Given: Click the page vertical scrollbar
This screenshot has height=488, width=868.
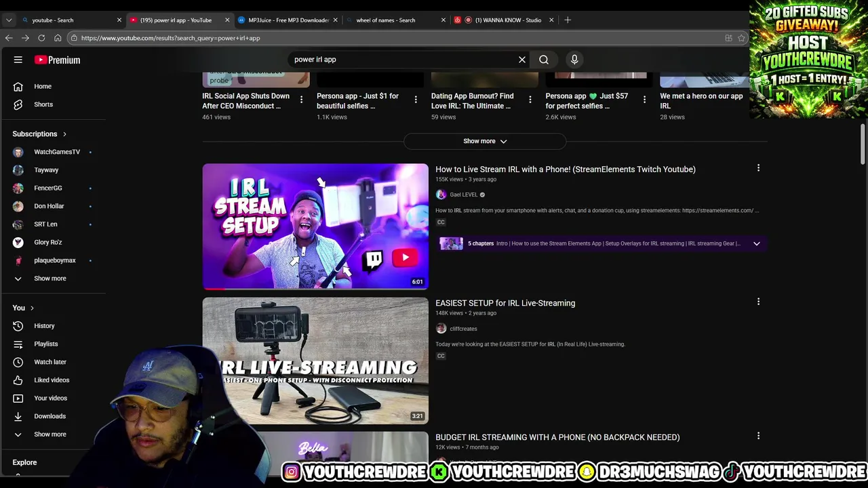Looking at the screenshot, I should 863,144.
